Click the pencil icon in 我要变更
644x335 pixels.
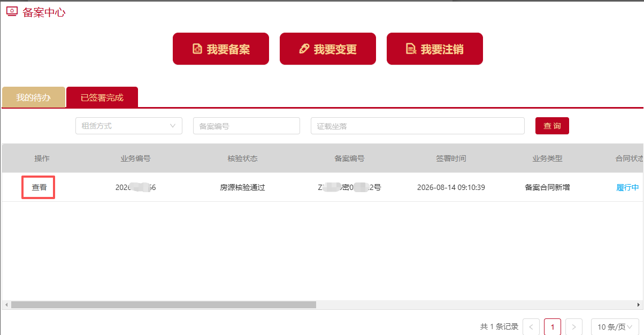click(304, 49)
